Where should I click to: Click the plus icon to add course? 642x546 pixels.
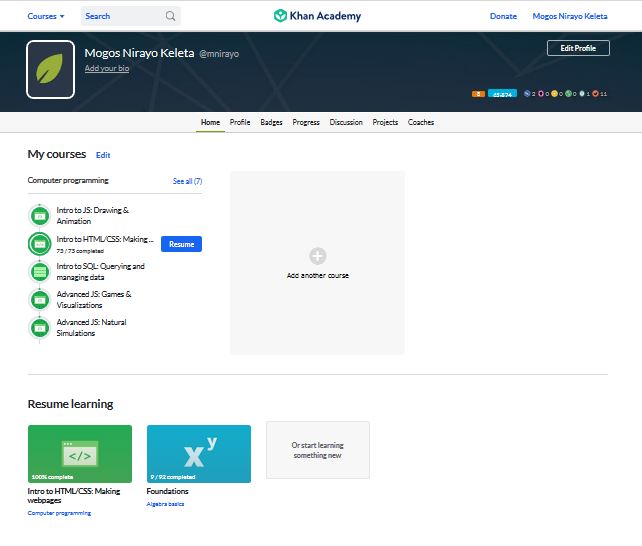point(318,256)
